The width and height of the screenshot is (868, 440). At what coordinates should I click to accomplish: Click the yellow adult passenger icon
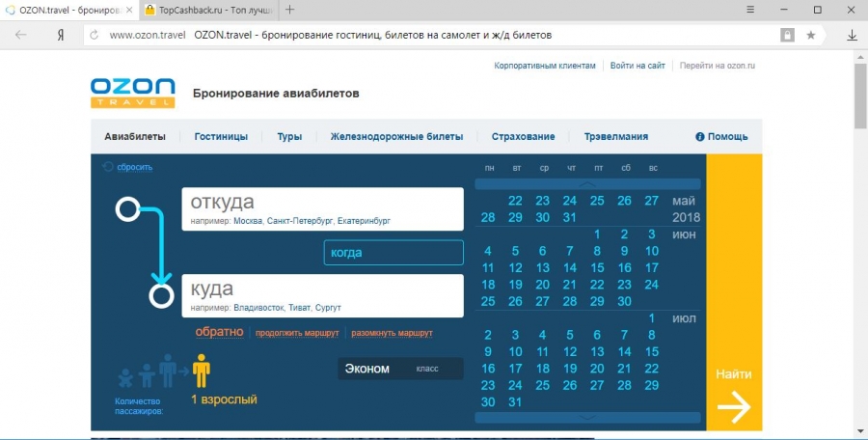(202, 371)
